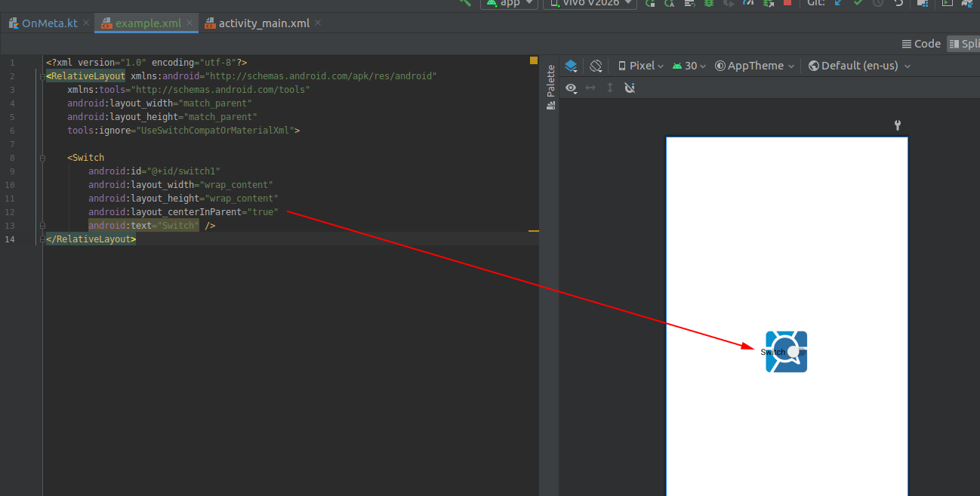Click line number 8 in the gutter
Image resolution: width=980 pixels, height=496 pixels.
[x=13, y=158]
